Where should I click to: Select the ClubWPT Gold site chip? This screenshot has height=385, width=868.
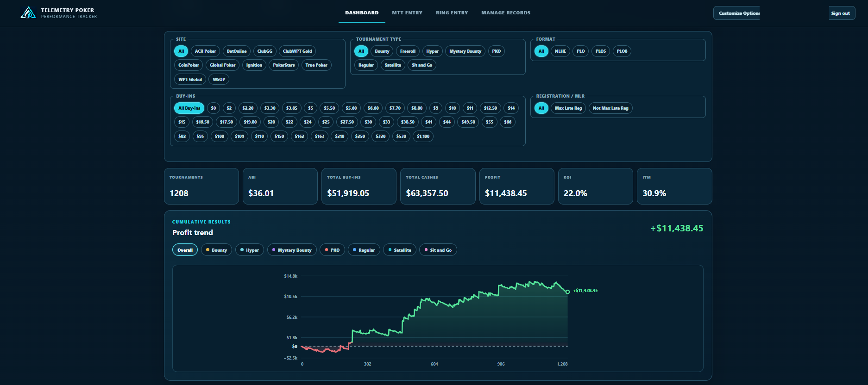pyautogui.click(x=297, y=51)
